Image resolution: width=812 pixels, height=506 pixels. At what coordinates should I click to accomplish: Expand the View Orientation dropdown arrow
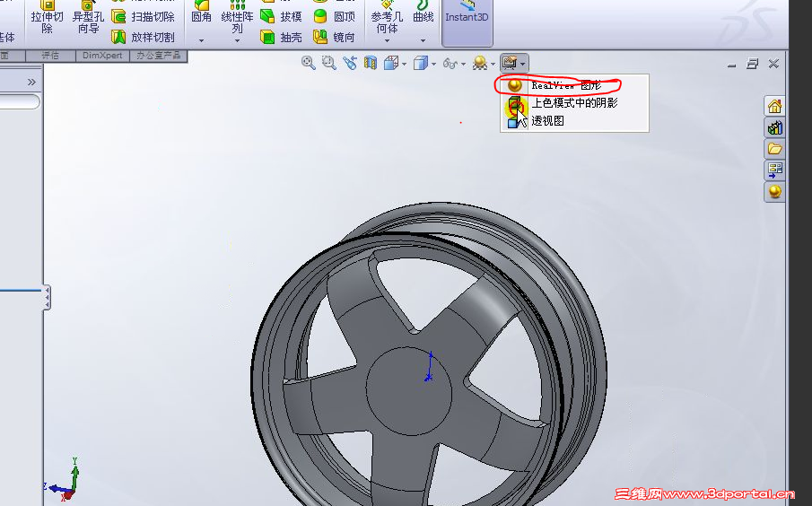tap(404, 65)
